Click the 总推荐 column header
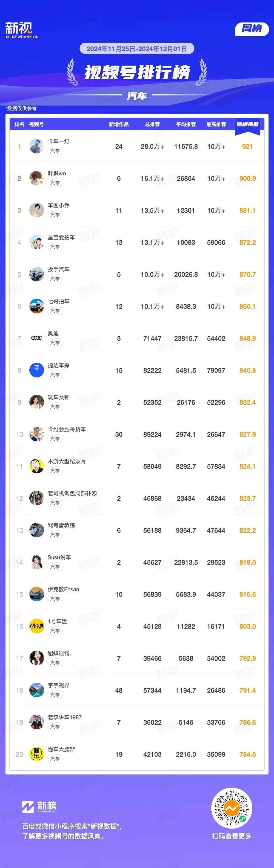 point(152,124)
